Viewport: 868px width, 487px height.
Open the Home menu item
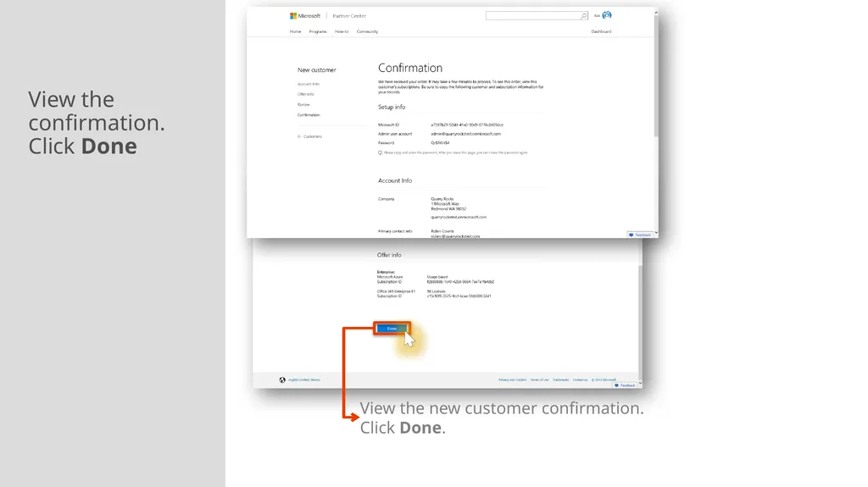tap(295, 31)
